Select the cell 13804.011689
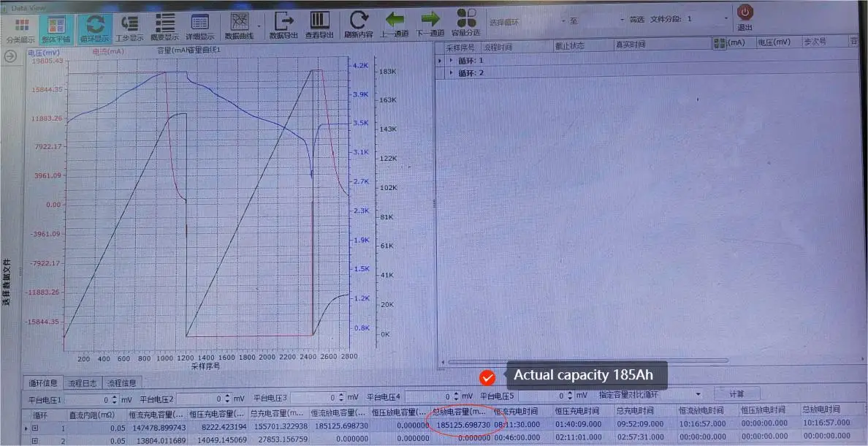The height and width of the screenshot is (446, 868). point(161,440)
